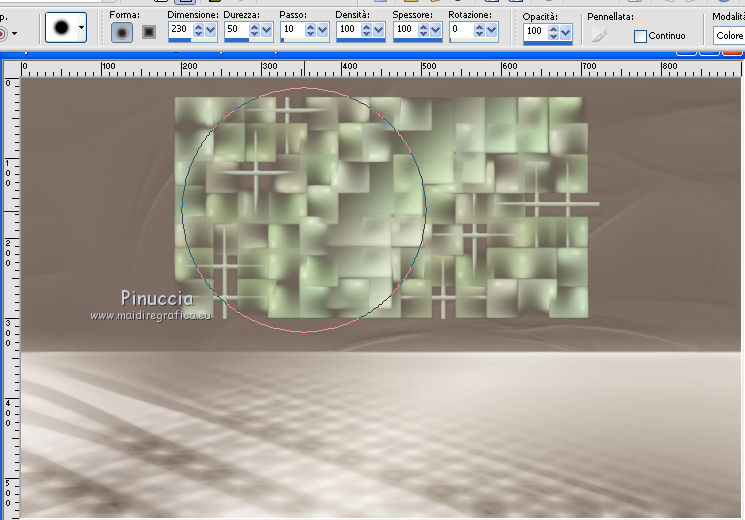Open the tool presets dropdown arrow

tap(15, 34)
